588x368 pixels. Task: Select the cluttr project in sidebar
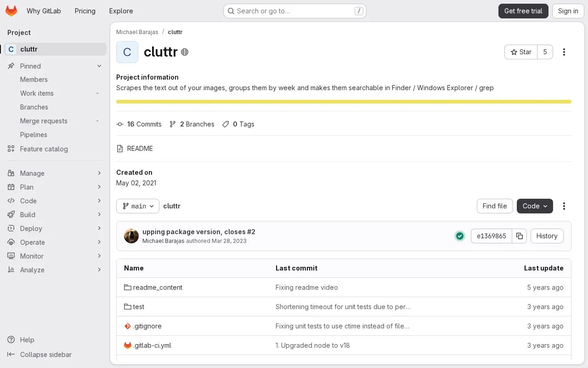click(55, 49)
